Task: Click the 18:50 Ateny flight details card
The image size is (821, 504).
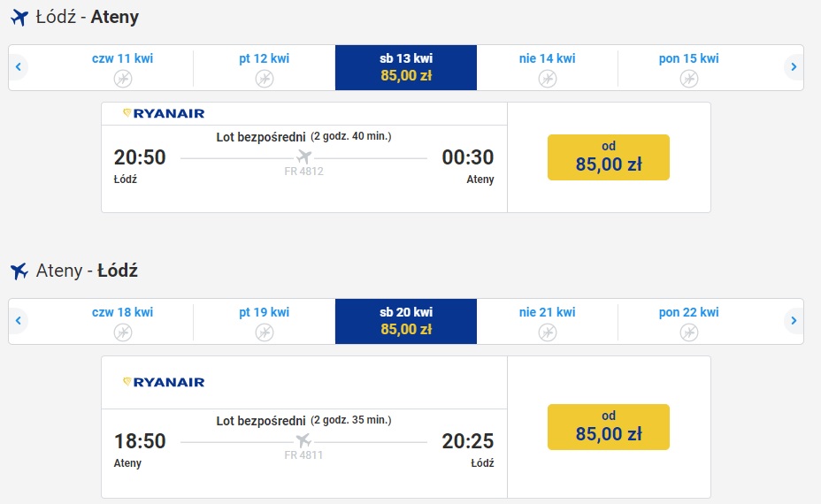Action: tap(304, 427)
